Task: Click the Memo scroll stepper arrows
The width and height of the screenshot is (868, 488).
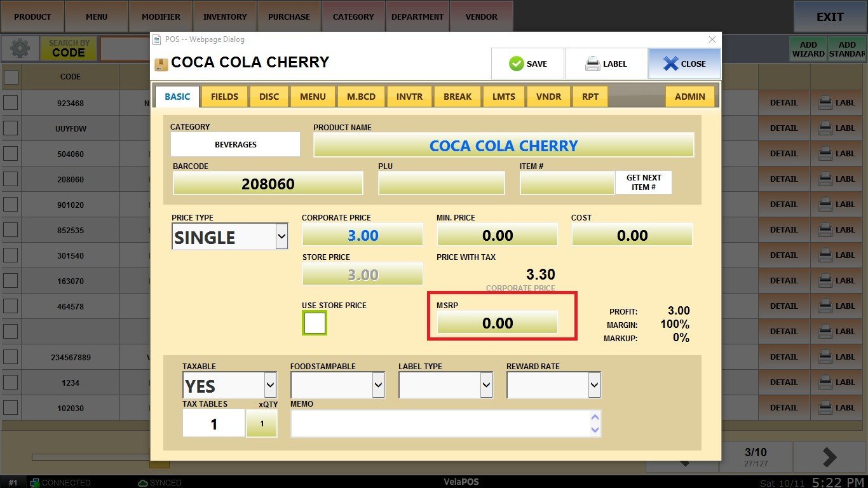Action: [x=595, y=423]
